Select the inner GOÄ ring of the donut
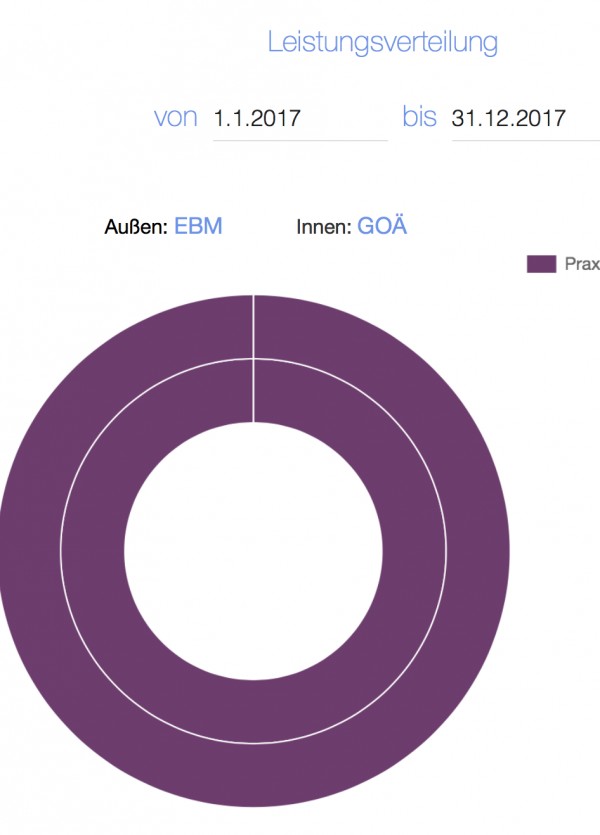The height and width of the screenshot is (835, 600). [414, 551]
